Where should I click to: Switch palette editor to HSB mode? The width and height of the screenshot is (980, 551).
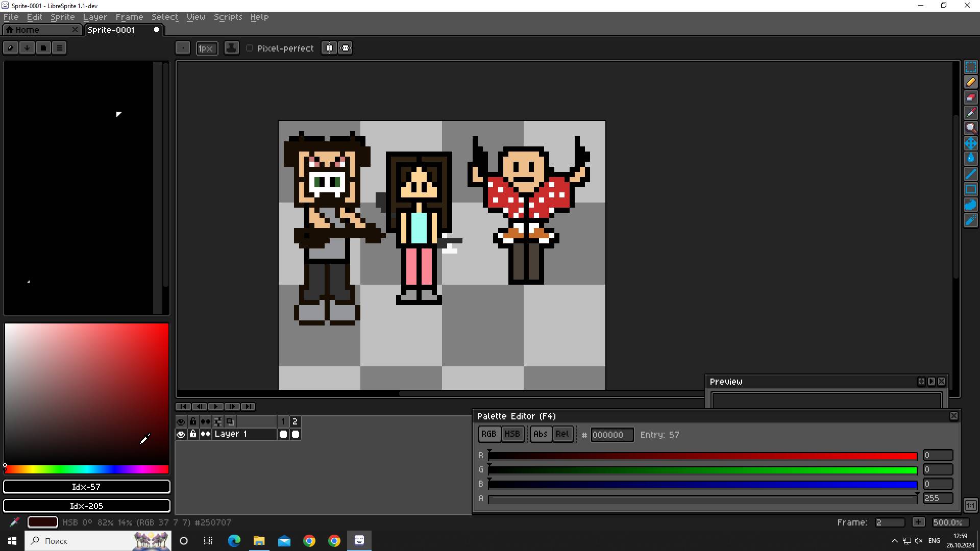(512, 434)
